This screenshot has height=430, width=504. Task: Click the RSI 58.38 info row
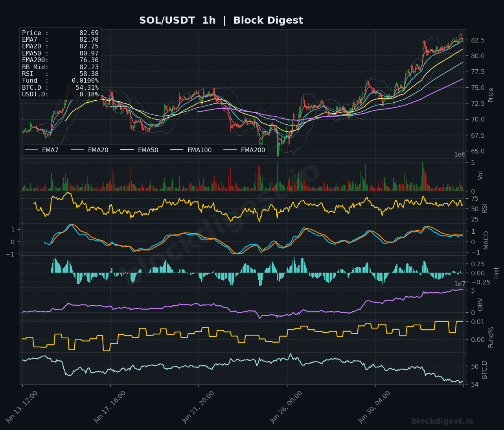[60, 74]
